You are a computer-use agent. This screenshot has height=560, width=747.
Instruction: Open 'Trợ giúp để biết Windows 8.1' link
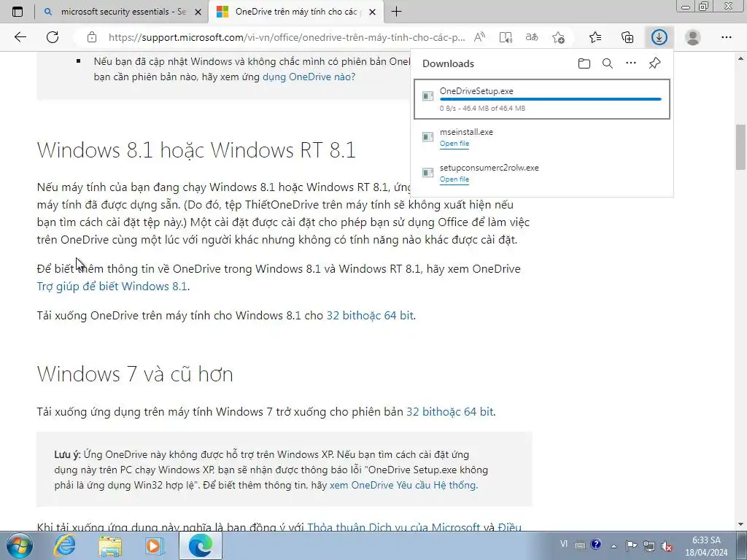click(x=112, y=286)
